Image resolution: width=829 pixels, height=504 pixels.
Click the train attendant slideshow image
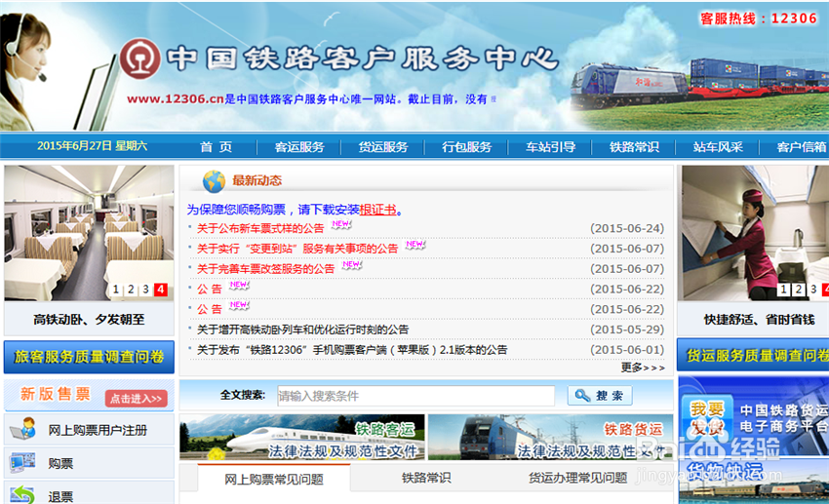point(755,233)
